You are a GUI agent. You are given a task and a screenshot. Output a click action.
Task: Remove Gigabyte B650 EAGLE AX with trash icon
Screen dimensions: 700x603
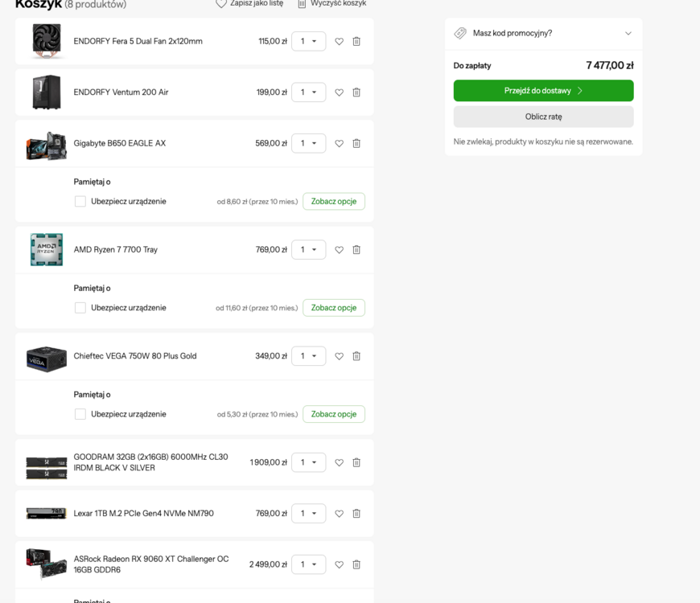[x=356, y=144]
